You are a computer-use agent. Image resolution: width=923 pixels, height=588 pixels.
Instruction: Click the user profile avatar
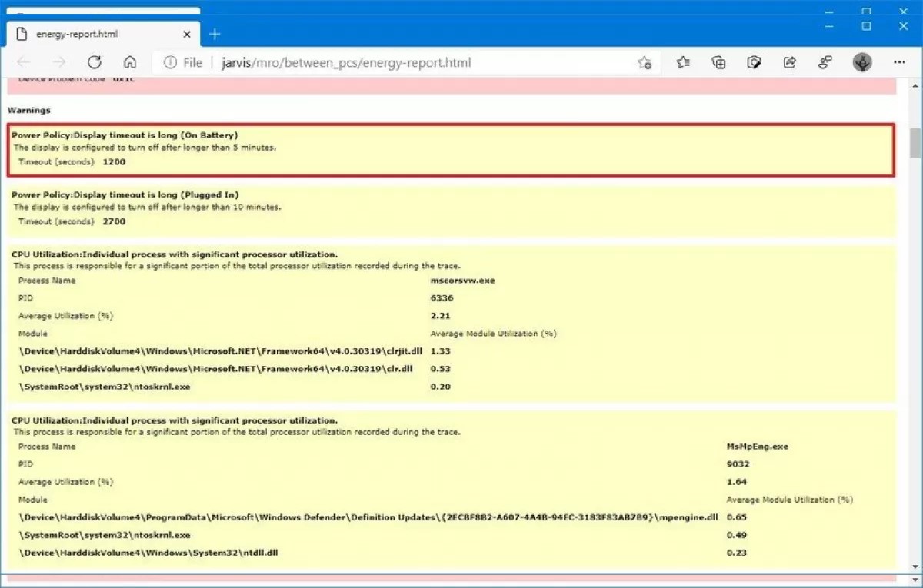862,62
